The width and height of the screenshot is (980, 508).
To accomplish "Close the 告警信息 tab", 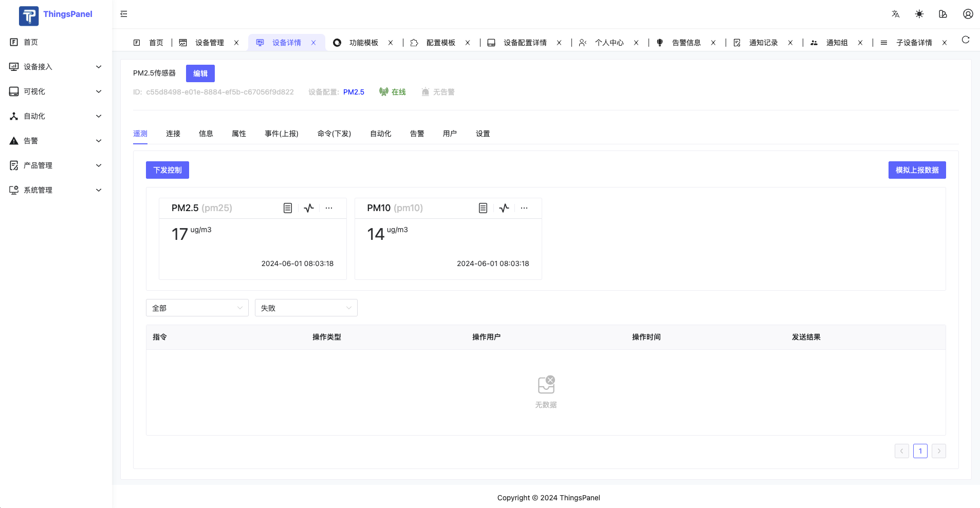I will [713, 43].
